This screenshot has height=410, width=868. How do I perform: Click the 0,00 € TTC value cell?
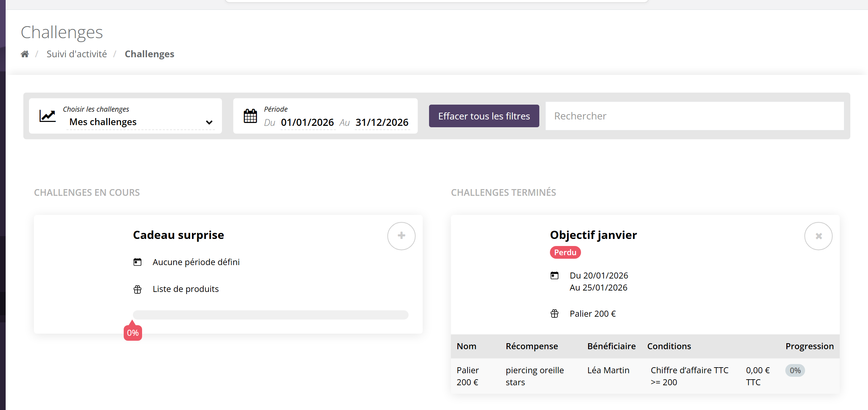coord(758,376)
